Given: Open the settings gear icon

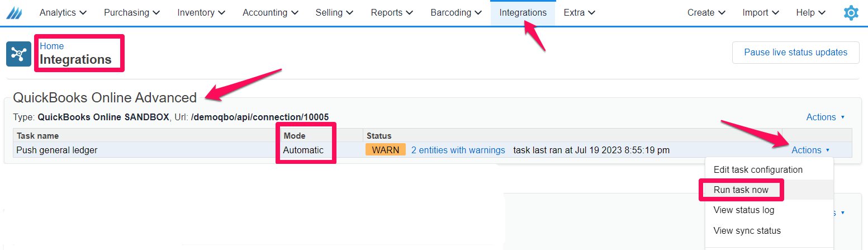Looking at the screenshot, I should (x=851, y=13).
